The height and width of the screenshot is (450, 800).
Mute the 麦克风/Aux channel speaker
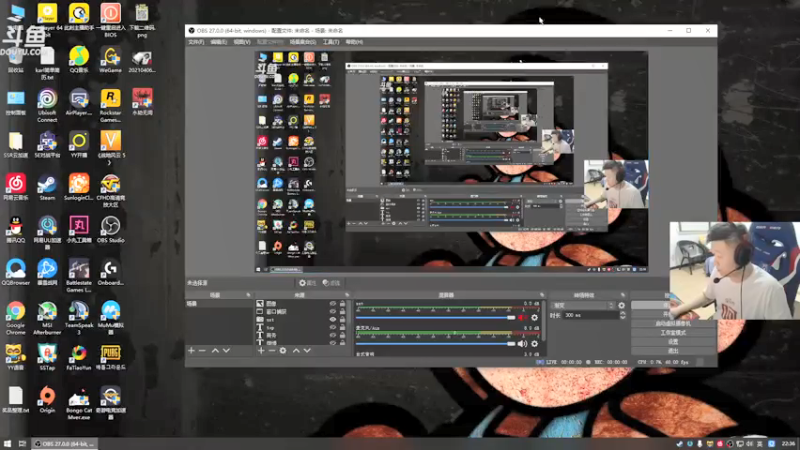522,344
